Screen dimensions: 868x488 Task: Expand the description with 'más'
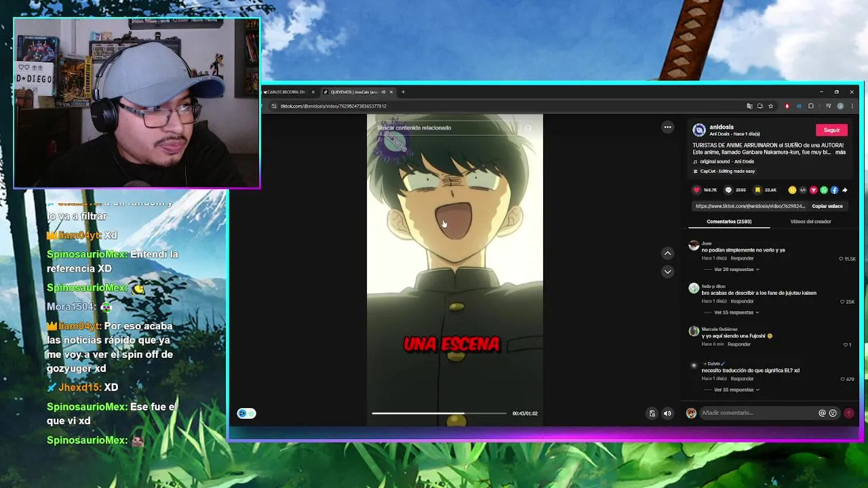tap(840, 152)
